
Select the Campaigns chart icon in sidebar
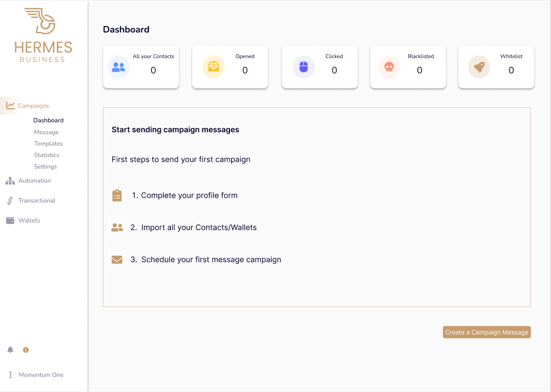(10, 105)
